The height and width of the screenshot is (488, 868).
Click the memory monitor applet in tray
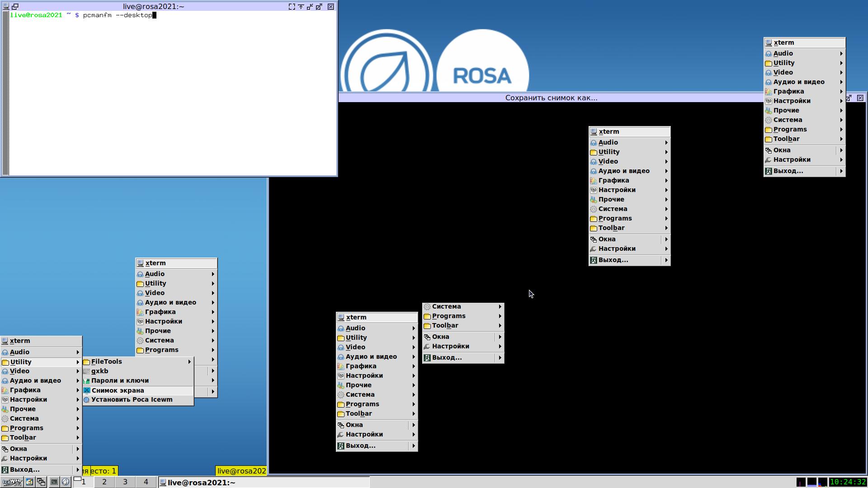click(x=812, y=482)
